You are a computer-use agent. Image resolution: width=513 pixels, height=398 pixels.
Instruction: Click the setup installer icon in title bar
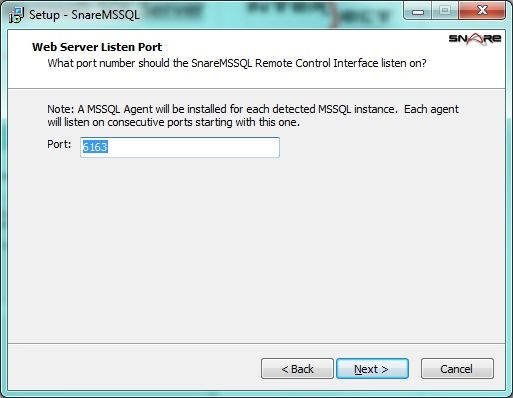[16, 15]
